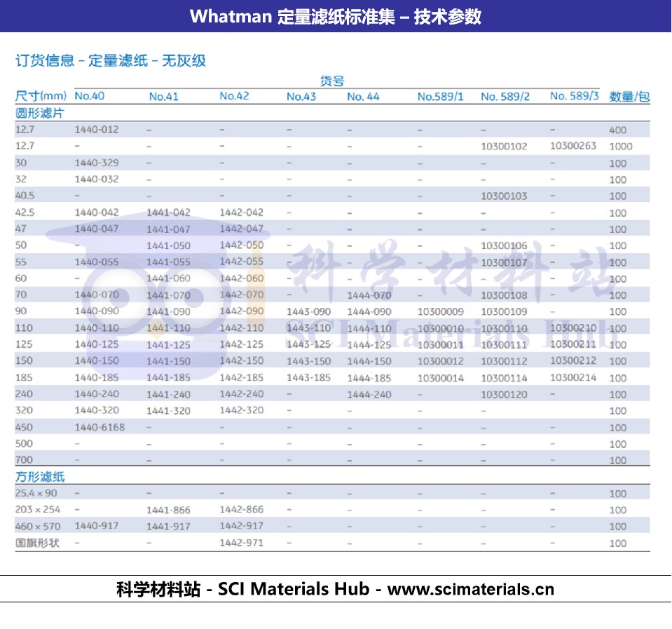Click the '货号' column group header
Screen dimensions: 672x629
point(332,81)
